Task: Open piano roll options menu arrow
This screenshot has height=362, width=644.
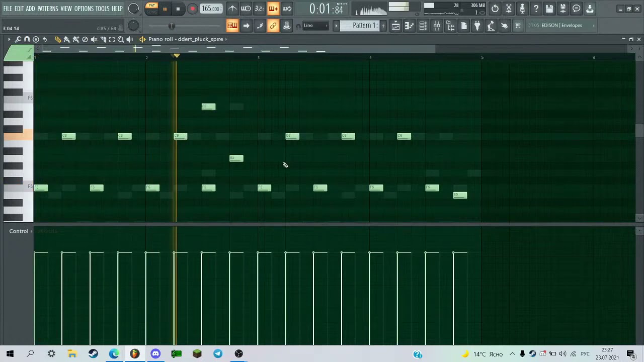Action: point(9,39)
